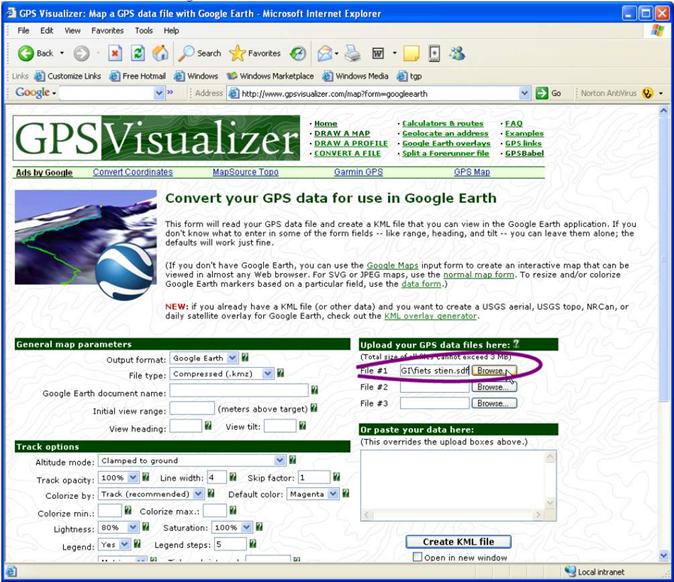The image size is (674, 582).
Task: Click the Initial view range field
Action: [x=192, y=408]
